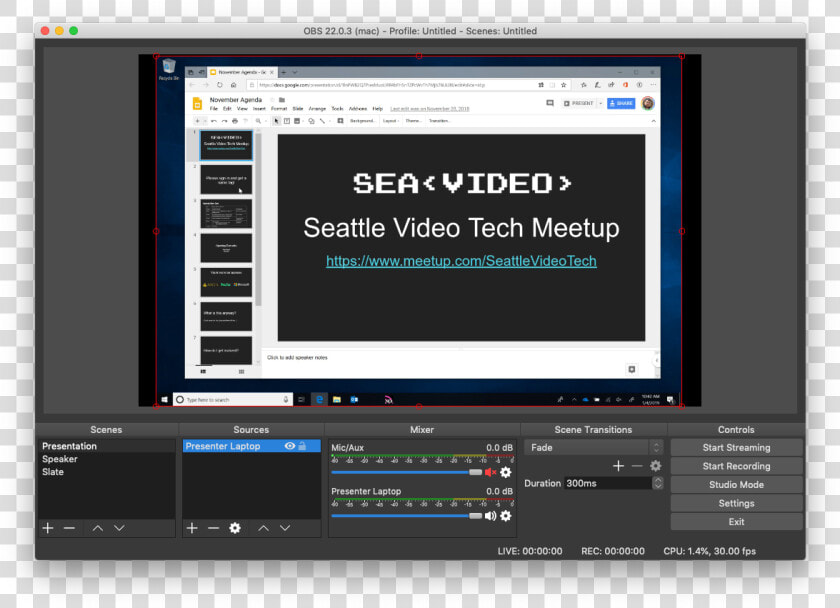
Task: Toggle visibility eye of Presenter Laptop source
Action: tap(290, 446)
